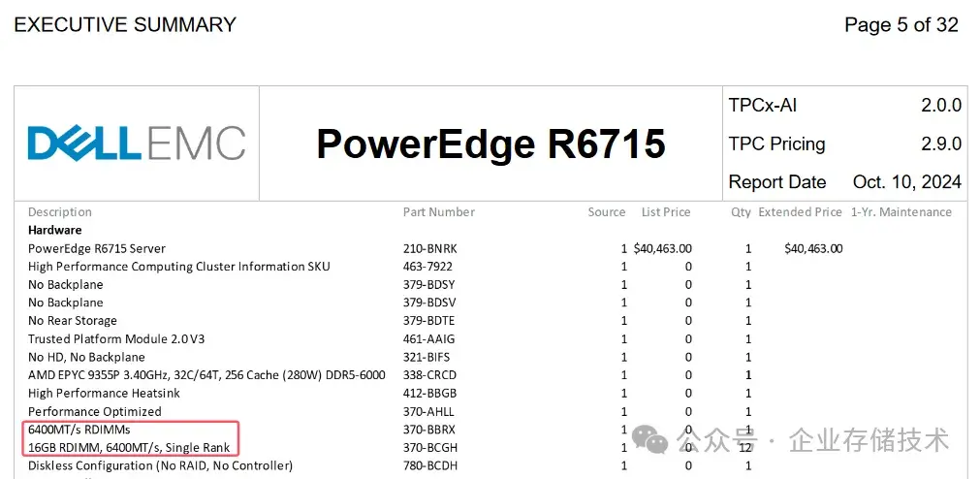This screenshot has height=479, width=980.
Task: Click part number 379-BDSY
Action: 428,284
